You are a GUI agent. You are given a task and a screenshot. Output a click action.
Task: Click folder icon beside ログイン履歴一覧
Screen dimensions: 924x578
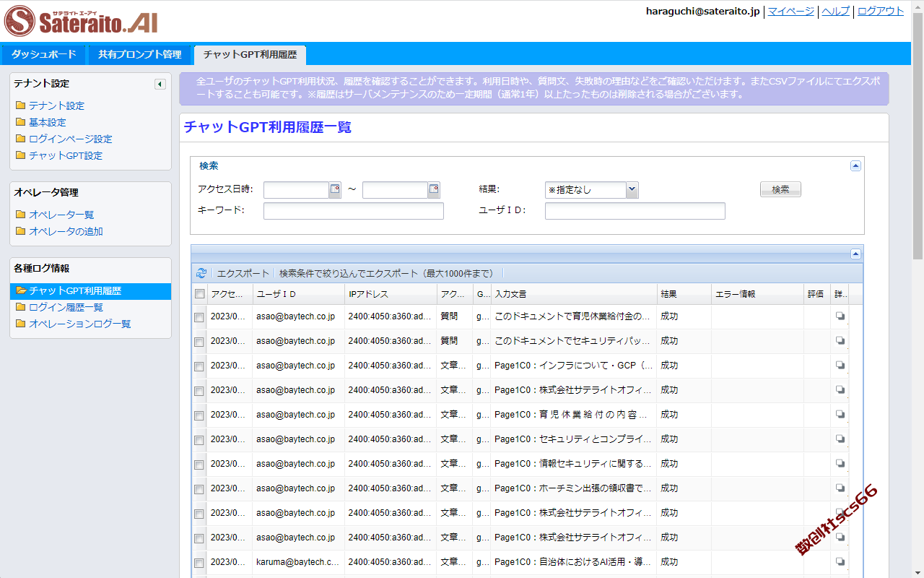coord(20,307)
